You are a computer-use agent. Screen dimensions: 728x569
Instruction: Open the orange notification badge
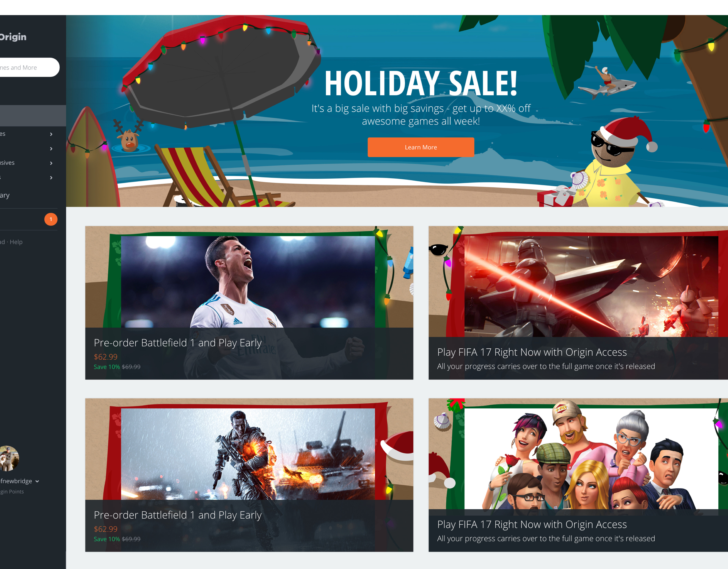(x=51, y=219)
